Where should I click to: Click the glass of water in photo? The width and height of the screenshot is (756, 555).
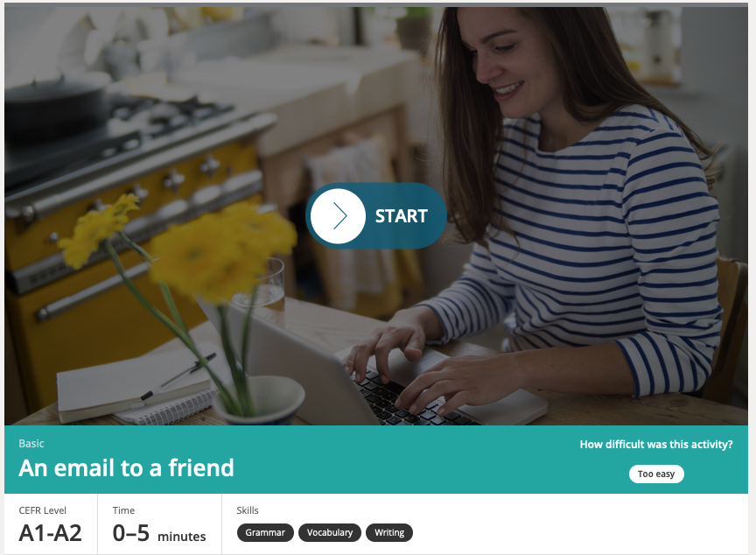pyautogui.click(x=261, y=287)
